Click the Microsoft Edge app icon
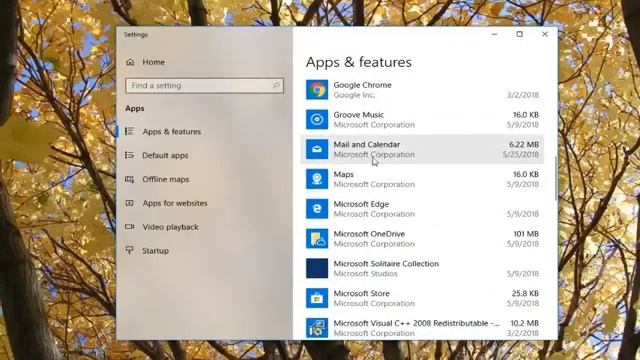640x360 pixels. point(317,209)
